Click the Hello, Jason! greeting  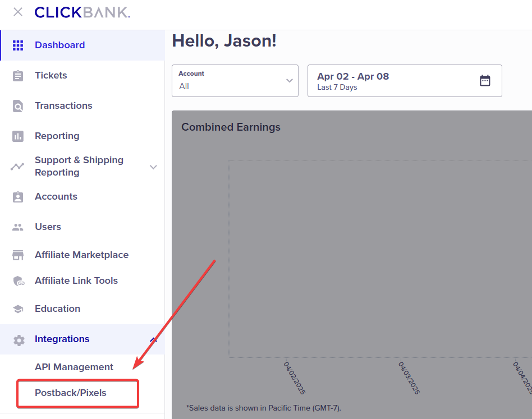224,41
